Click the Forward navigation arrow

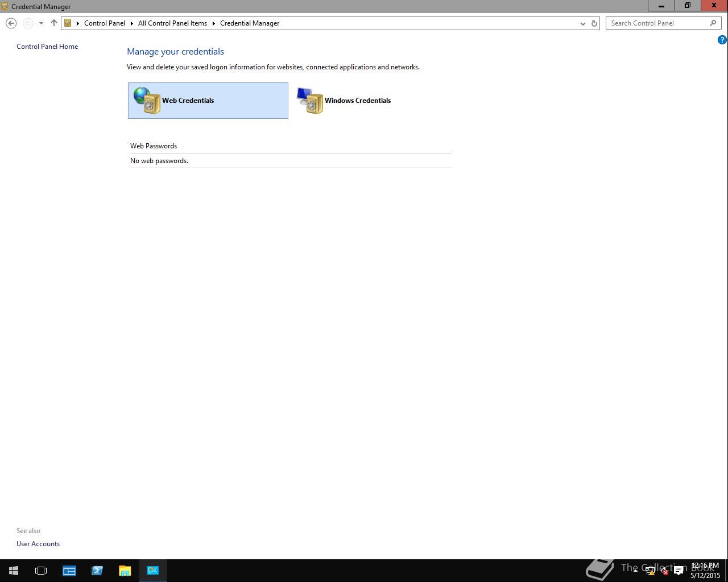28,23
